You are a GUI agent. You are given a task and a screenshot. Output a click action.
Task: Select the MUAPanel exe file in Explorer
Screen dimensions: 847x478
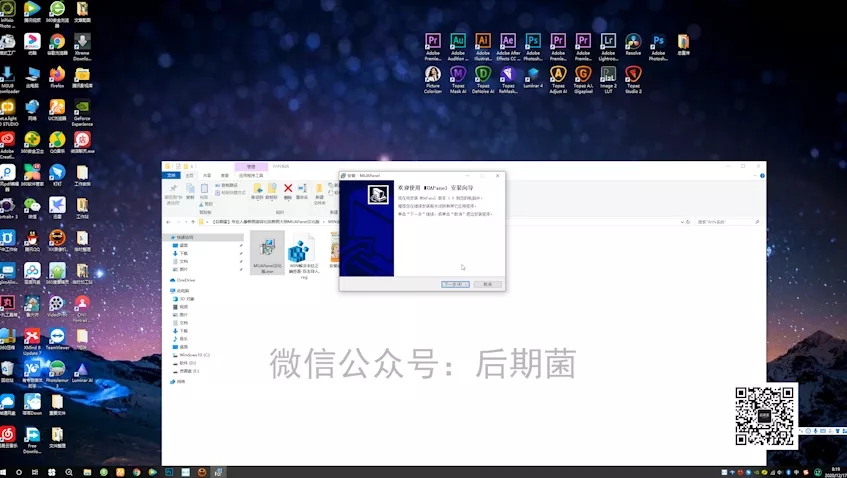(267, 250)
